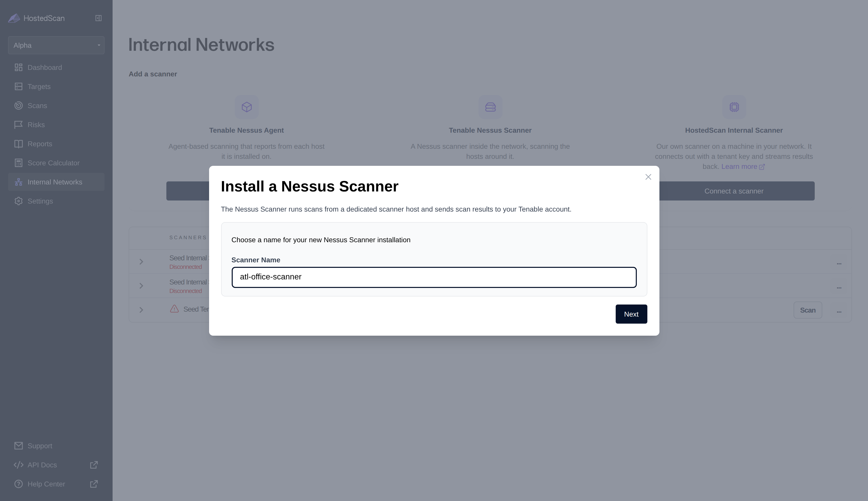Select Internal Networks in the sidebar
Screen dimensions: 868x501
(56, 182)
